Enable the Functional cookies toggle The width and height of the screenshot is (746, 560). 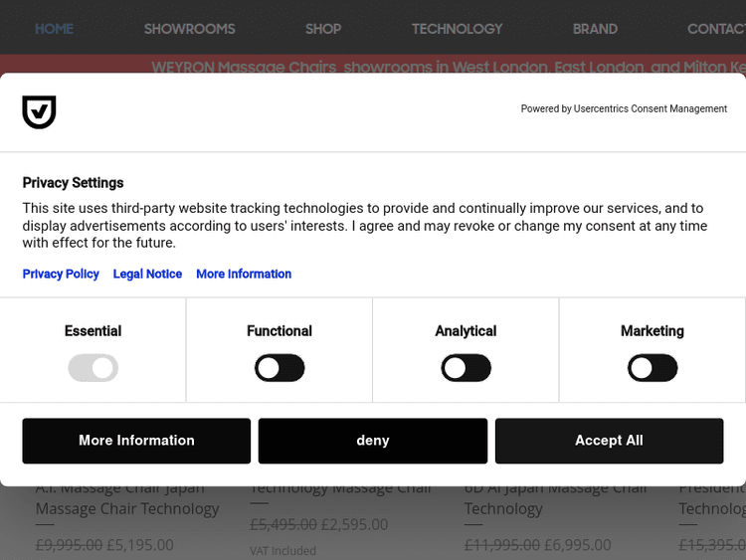pos(280,369)
